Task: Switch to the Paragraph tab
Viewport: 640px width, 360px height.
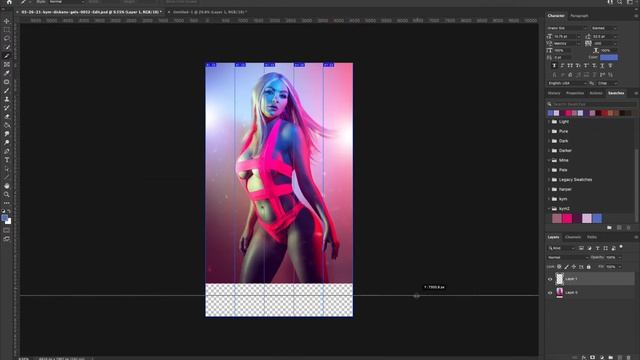Action: [x=579, y=16]
